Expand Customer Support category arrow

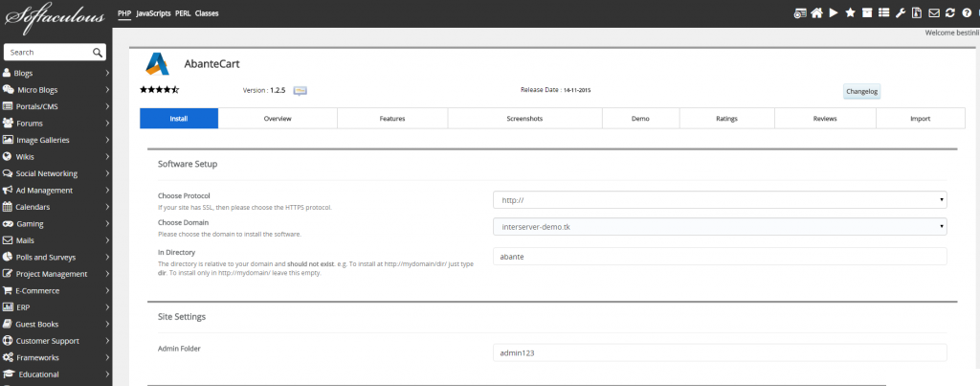coord(107,341)
